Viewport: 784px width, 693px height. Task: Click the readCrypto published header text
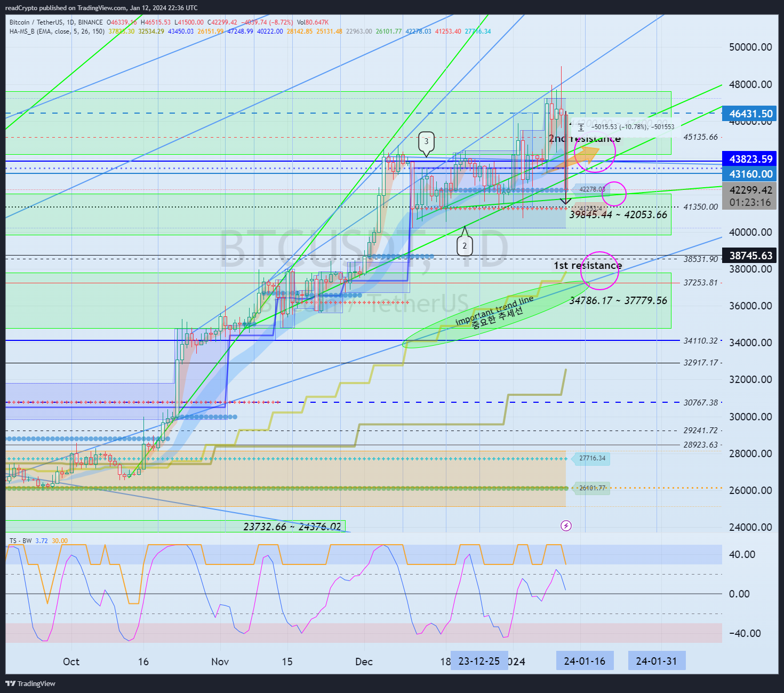click(x=101, y=8)
